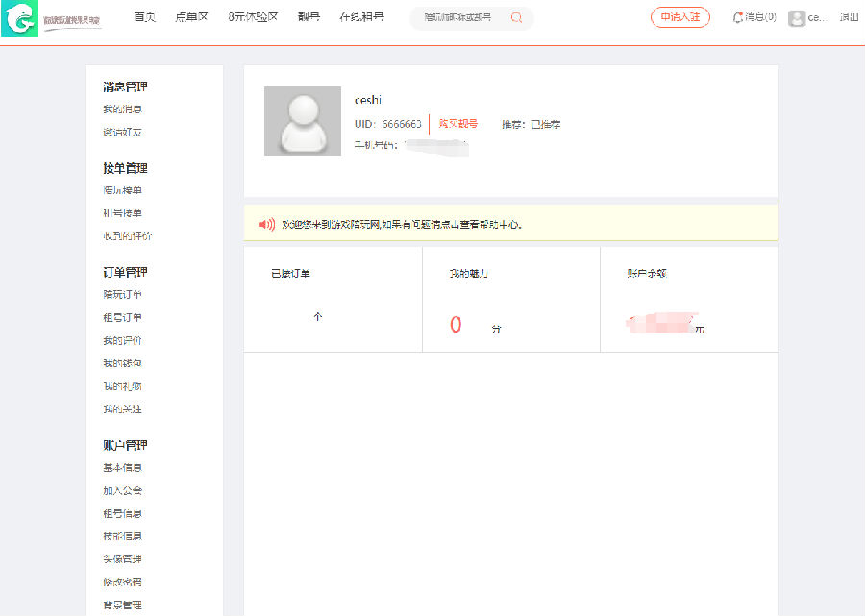Open 点单区 in top navigation
Viewport: 865px width, 616px height.
191,17
